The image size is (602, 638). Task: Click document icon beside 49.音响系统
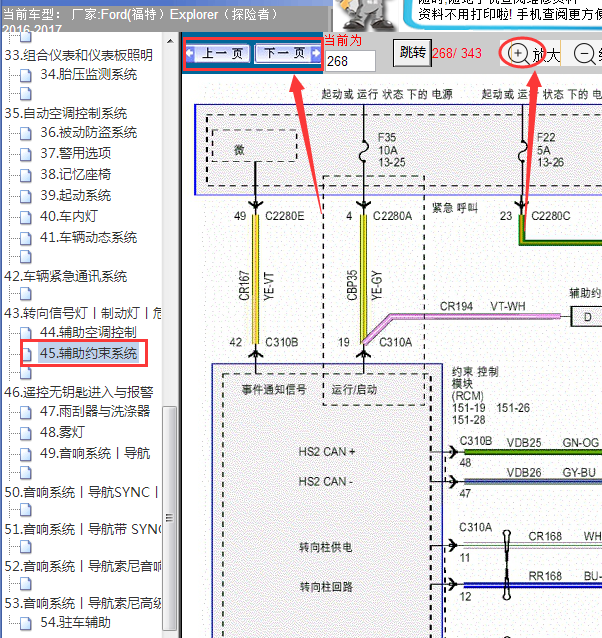26,454
